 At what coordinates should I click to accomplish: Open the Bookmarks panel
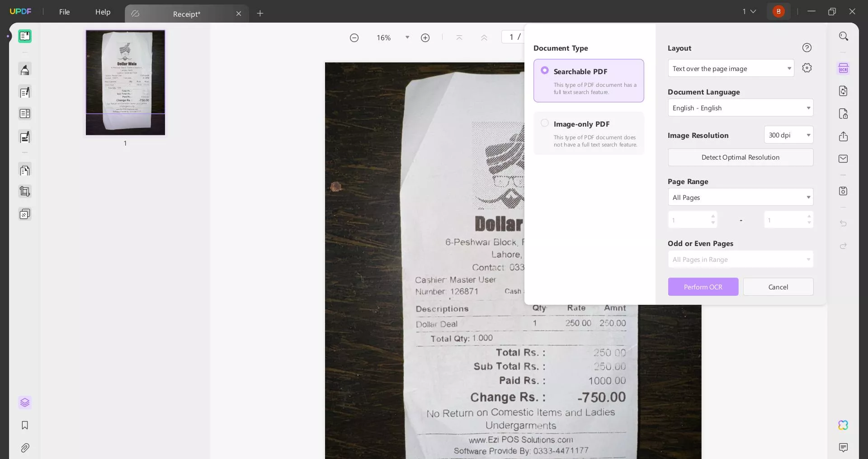pyautogui.click(x=25, y=425)
